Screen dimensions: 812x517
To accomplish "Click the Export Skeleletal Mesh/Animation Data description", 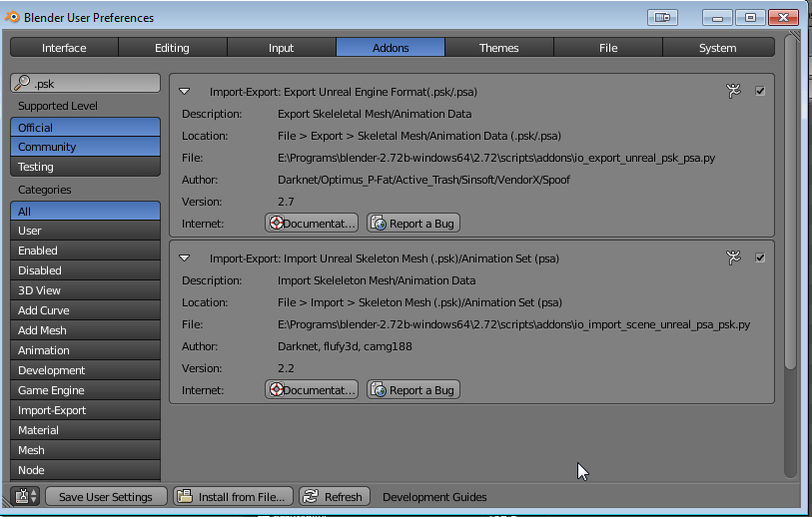I will point(375,114).
